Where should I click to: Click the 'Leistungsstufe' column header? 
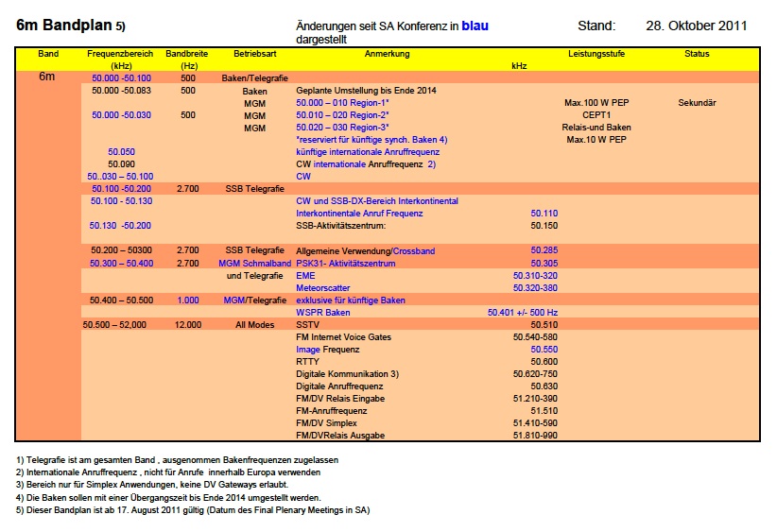click(596, 54)
